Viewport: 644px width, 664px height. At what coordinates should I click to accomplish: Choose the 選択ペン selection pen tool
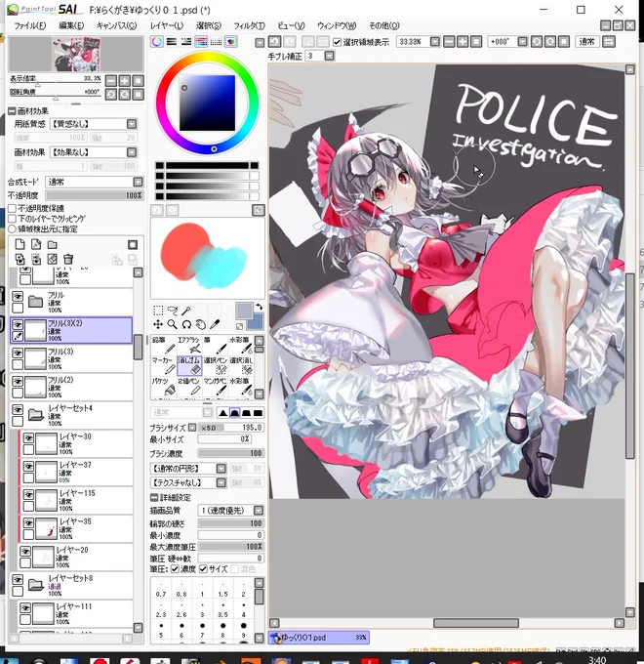coord(215,365)
